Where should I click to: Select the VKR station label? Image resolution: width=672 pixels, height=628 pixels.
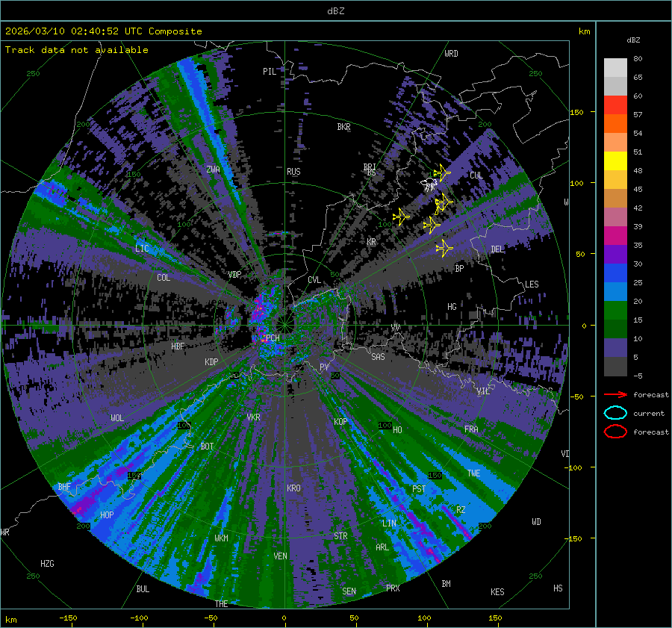(x=253, y=417)
